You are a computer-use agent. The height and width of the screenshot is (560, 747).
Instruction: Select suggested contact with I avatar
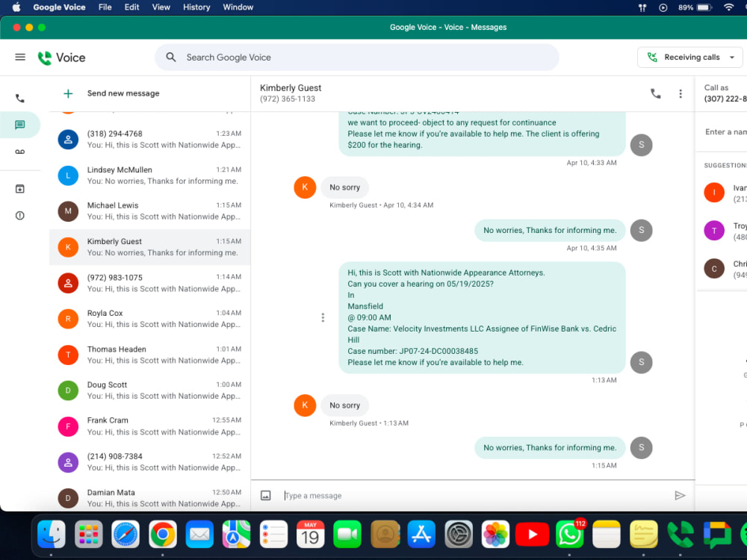coord(714,193)
